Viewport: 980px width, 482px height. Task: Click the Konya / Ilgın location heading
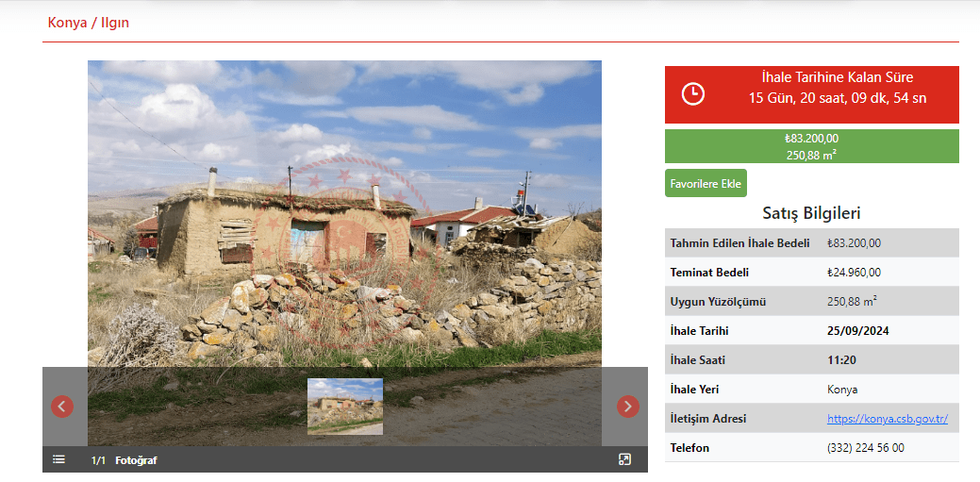click(89, 23)
